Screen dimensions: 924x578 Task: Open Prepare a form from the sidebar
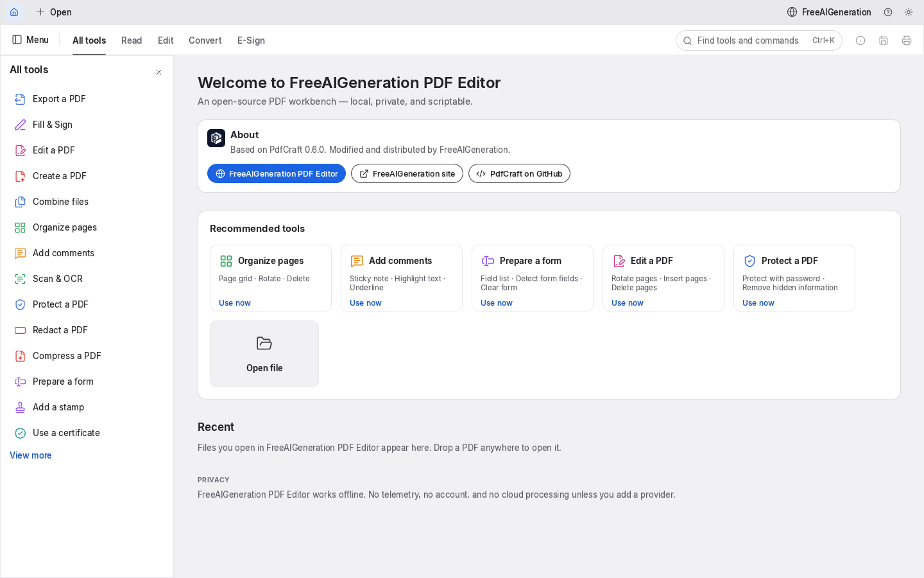click(87, 381)
